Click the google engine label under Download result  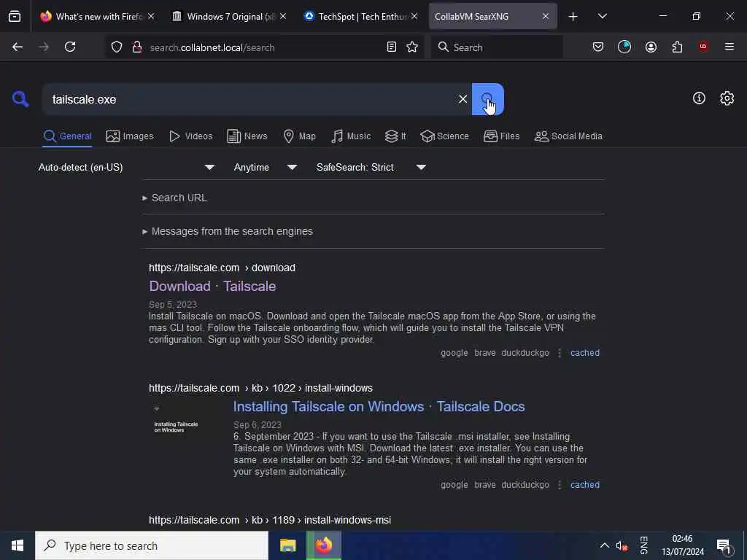pos(454,353)
